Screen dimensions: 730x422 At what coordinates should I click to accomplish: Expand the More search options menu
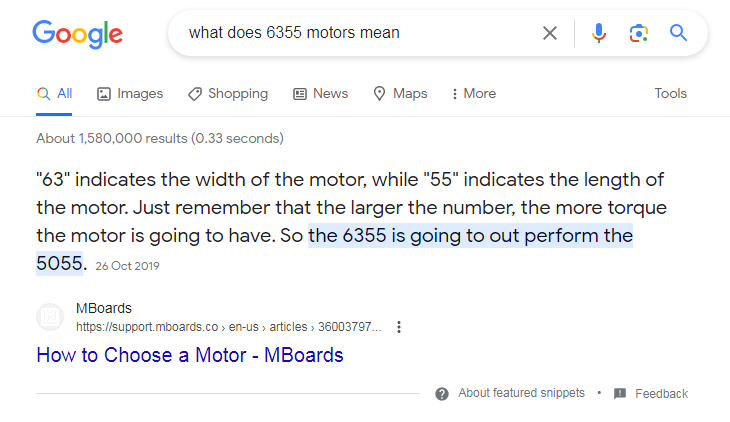[x=474, y=94]
